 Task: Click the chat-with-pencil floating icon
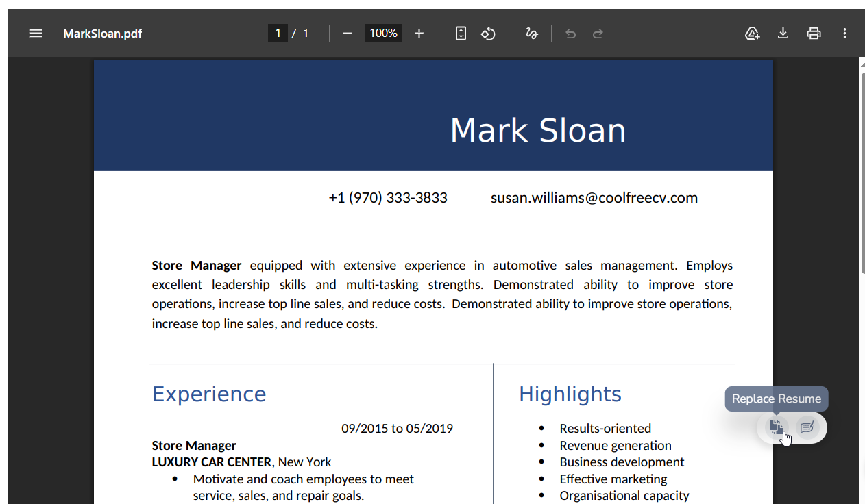tap(807, 427)
